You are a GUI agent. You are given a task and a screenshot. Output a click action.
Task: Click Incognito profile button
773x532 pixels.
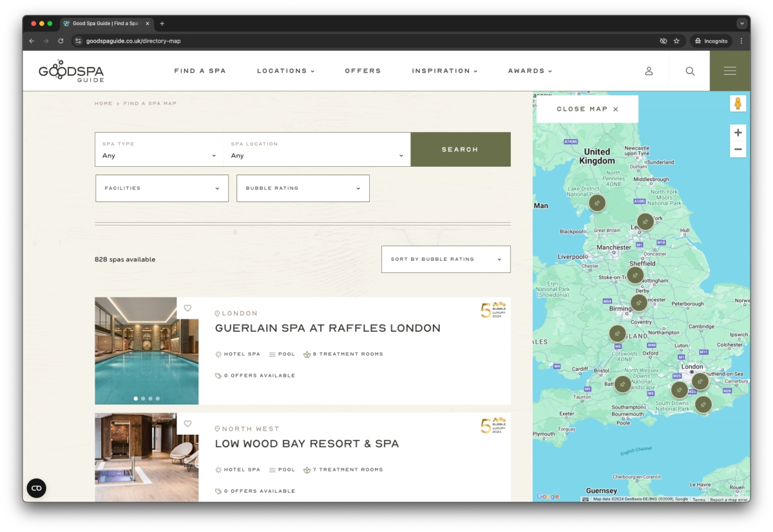pyautogui.click(x=711, y=41)
